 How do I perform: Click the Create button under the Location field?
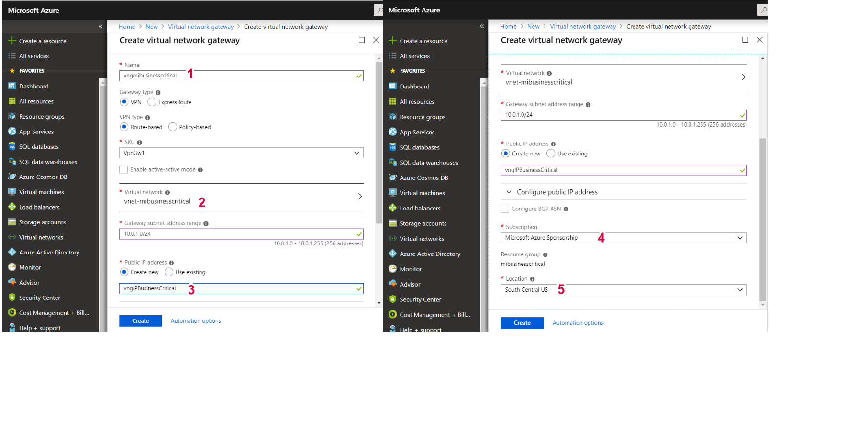point(522,323)
